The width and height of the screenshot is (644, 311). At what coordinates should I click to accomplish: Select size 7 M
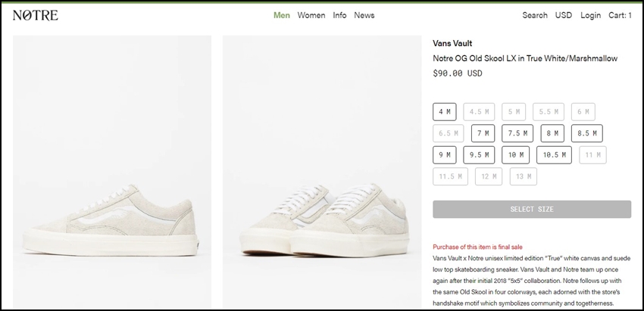483,133
